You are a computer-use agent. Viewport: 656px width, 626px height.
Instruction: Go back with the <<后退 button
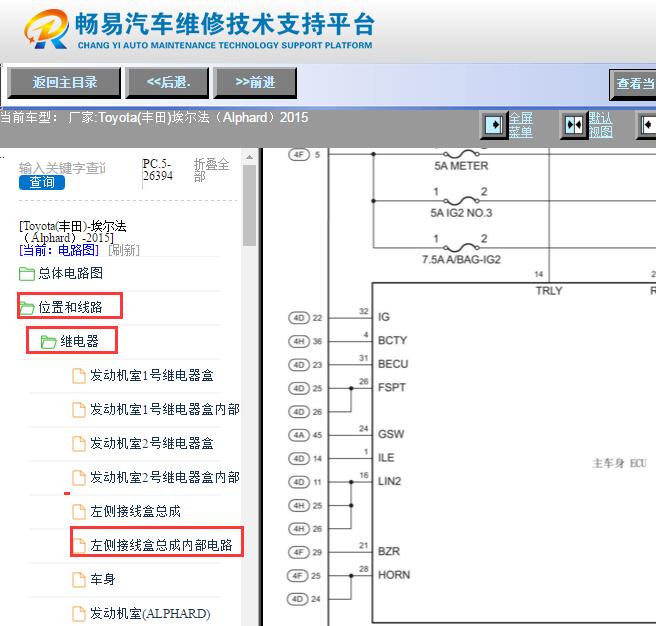[167, 82]
